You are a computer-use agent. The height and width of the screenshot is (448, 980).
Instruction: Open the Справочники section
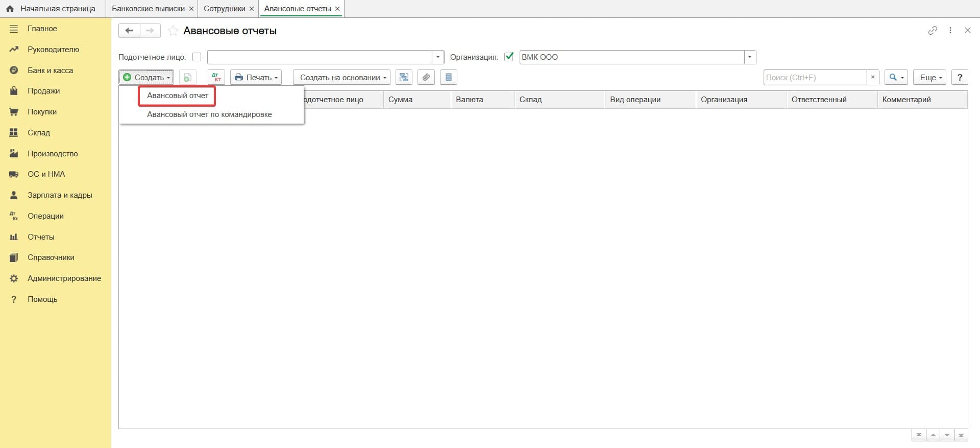51,257
